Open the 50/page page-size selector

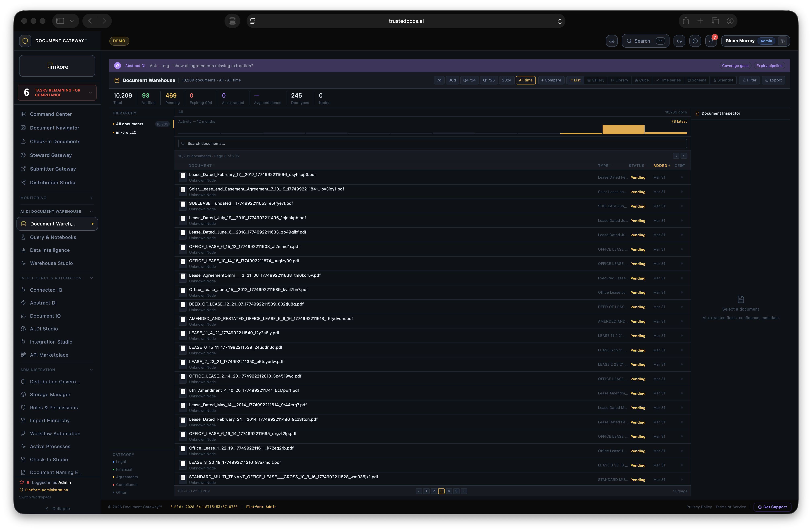[680, 491]
